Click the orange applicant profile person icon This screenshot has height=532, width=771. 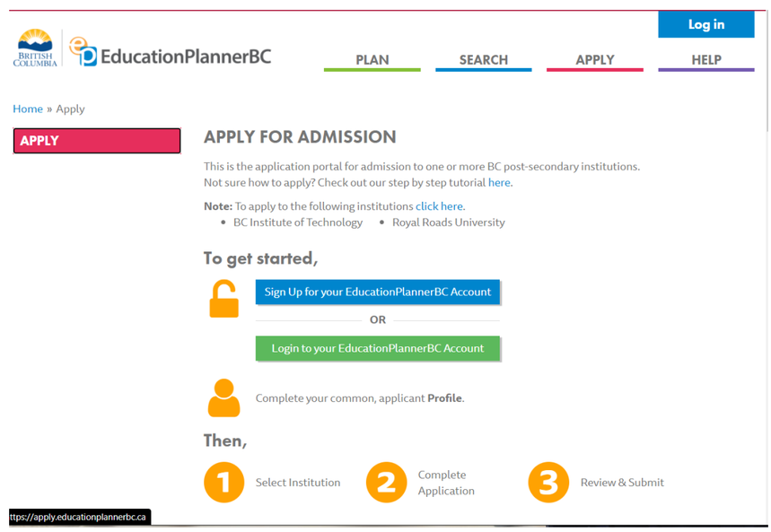pyautogui.click(x=223, y=397)
